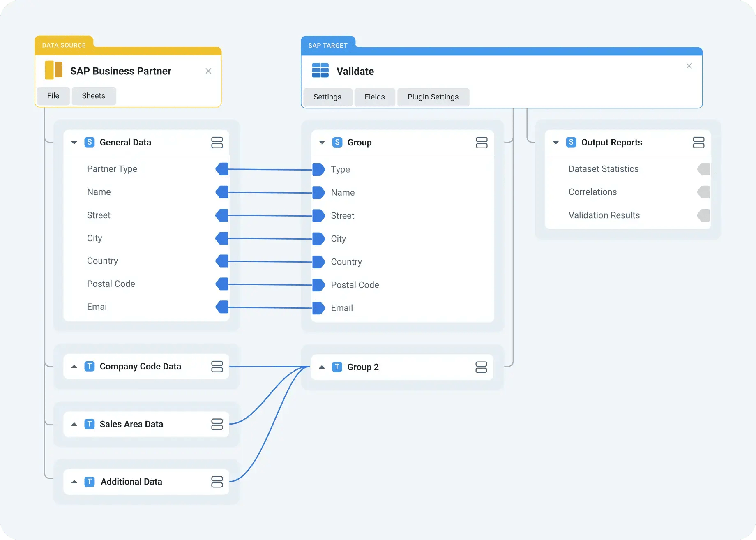Viewport: 756px width, 540px height.
Task: Click the source Postal Code output connector port
Action: [222, 284]
